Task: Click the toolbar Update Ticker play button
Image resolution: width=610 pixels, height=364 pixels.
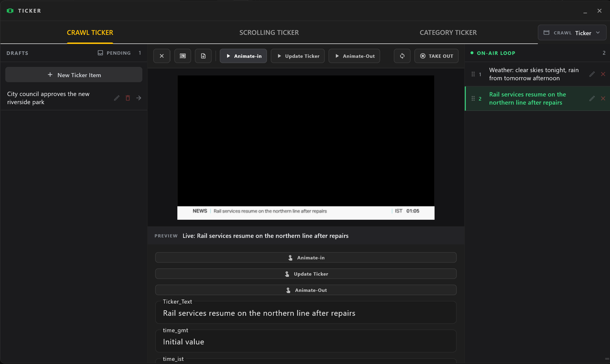Action: point(298,56)
